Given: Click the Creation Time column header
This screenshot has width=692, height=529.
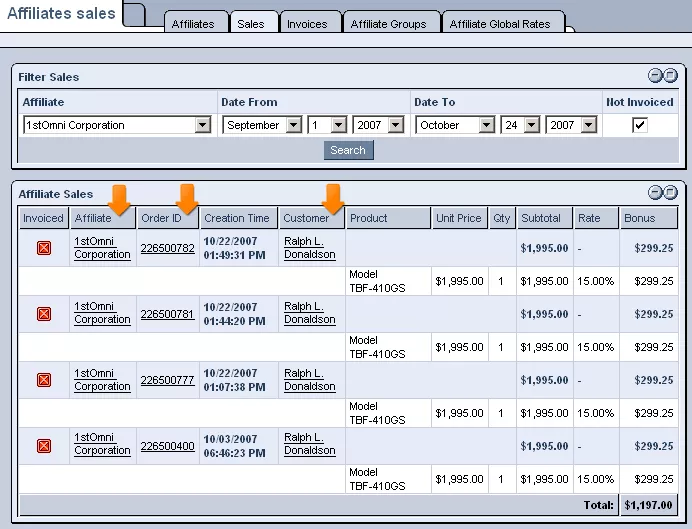Looking at the screenshot, I should click(x=239, y=218).
